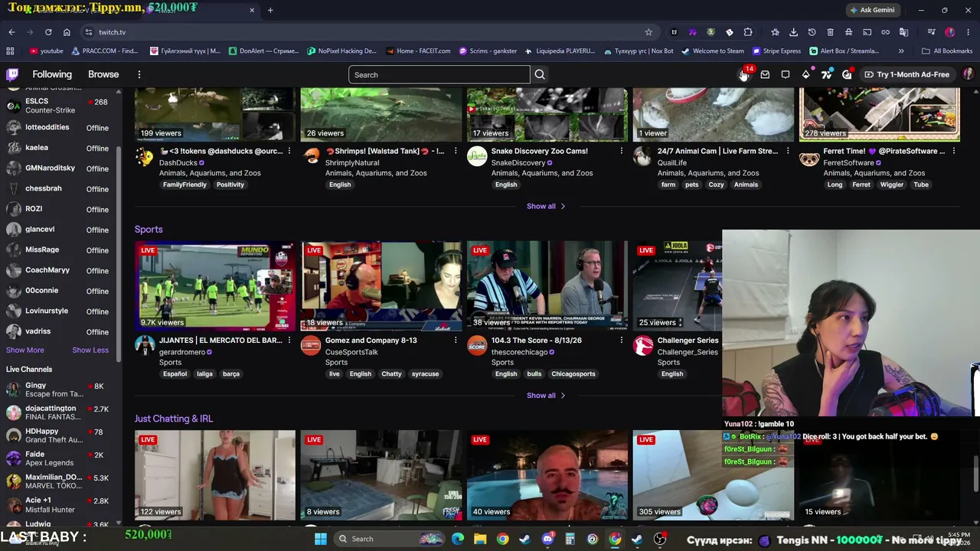Screen dimensions: 980x551
Task: Open the Sports category heading
Action: (x=149, y=230)
